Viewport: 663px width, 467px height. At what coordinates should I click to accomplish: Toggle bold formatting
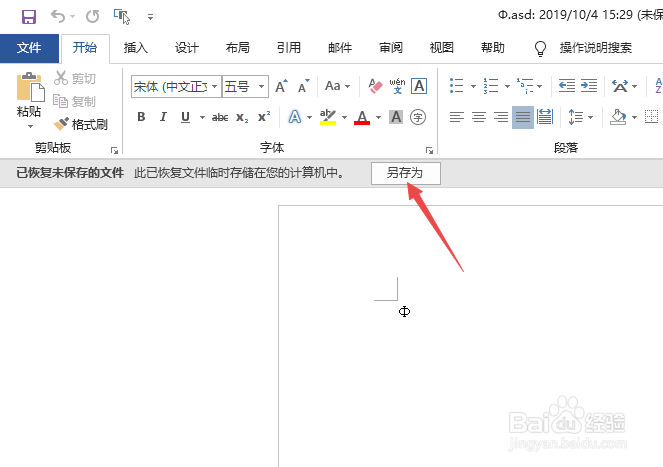141,117
